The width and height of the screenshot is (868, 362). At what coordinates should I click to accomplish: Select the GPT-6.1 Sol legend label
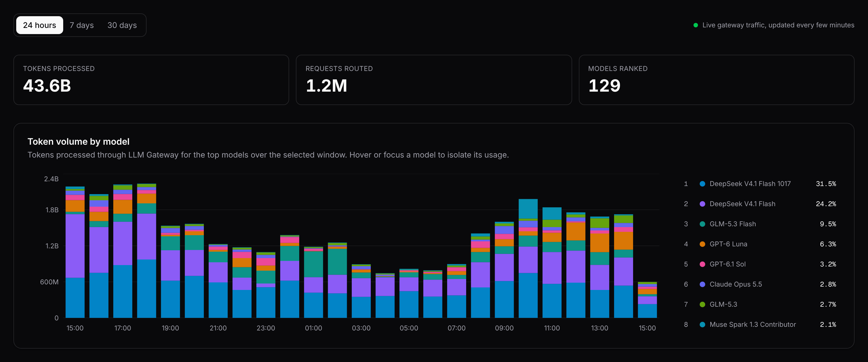tap(728, 264)
